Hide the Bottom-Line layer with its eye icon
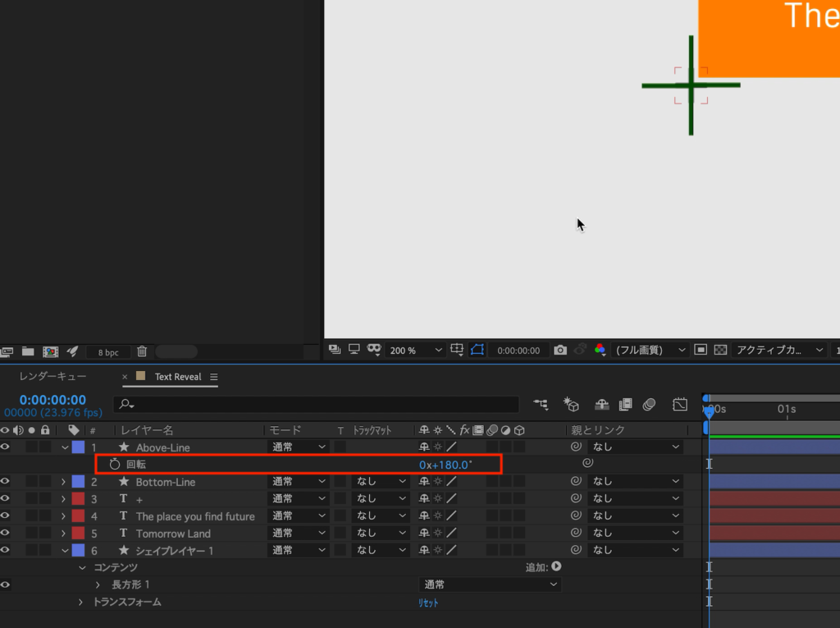Image resolution: width=840 pixels, height=628 pixels. 6,482
